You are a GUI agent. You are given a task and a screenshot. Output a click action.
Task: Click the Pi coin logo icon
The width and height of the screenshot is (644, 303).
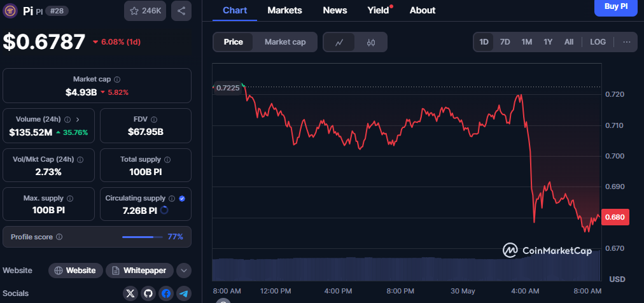(x=10, y=11)
